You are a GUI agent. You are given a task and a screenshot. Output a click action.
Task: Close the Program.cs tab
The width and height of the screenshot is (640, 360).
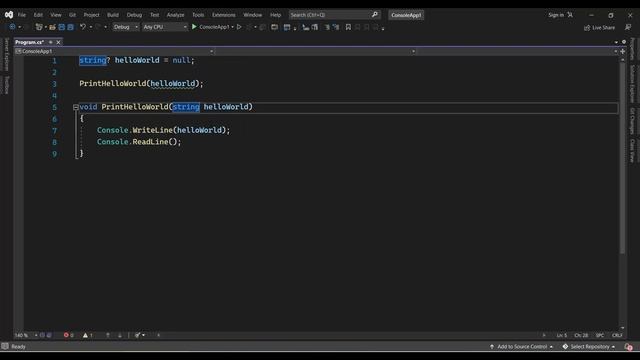[x=58, y=42]
